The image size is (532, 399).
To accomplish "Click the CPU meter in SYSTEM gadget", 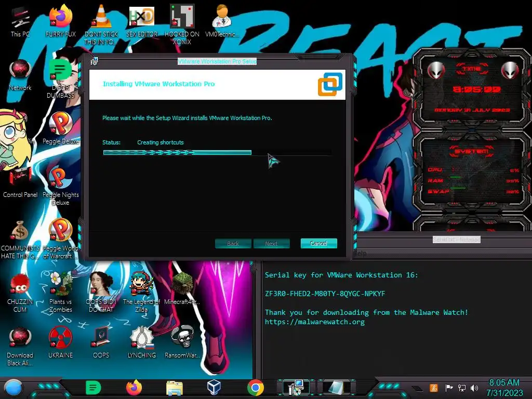I will point(473,170).
